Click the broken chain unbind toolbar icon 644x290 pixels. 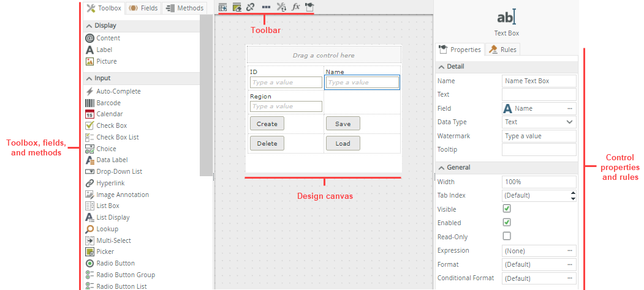pos(250,7)
